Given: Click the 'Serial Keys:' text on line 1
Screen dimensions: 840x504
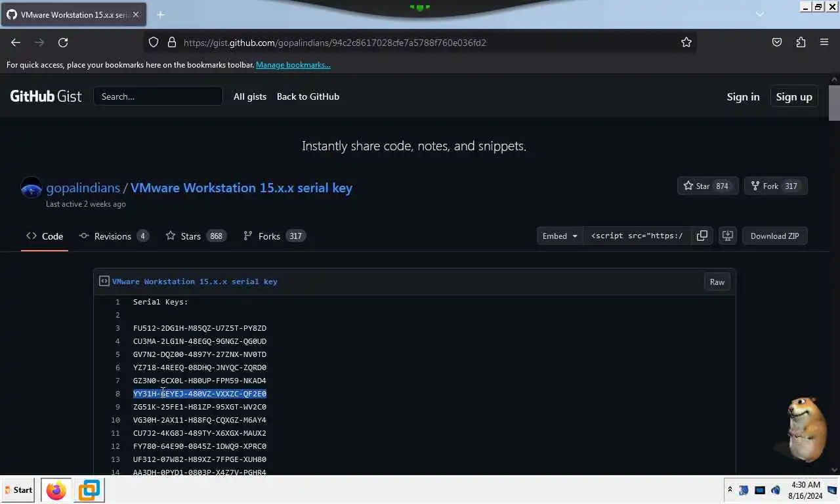Looking at the screenshot, I should pos(161,302).
